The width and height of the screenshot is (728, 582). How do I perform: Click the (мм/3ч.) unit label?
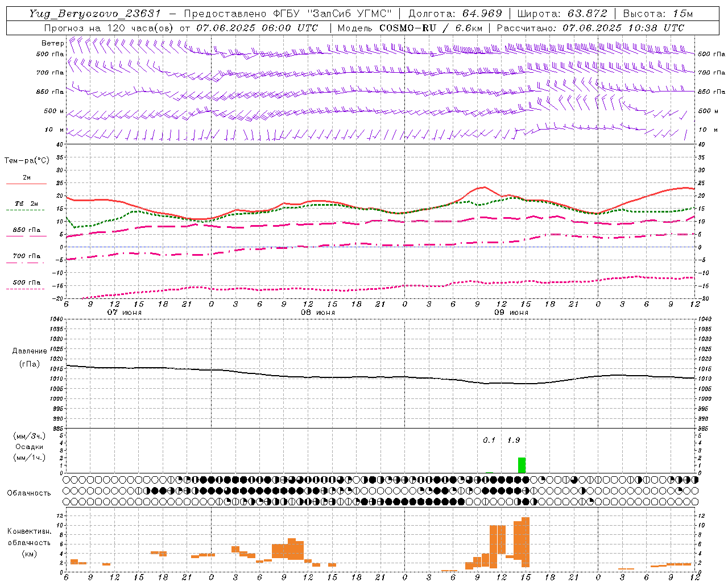tap(30, 436)
